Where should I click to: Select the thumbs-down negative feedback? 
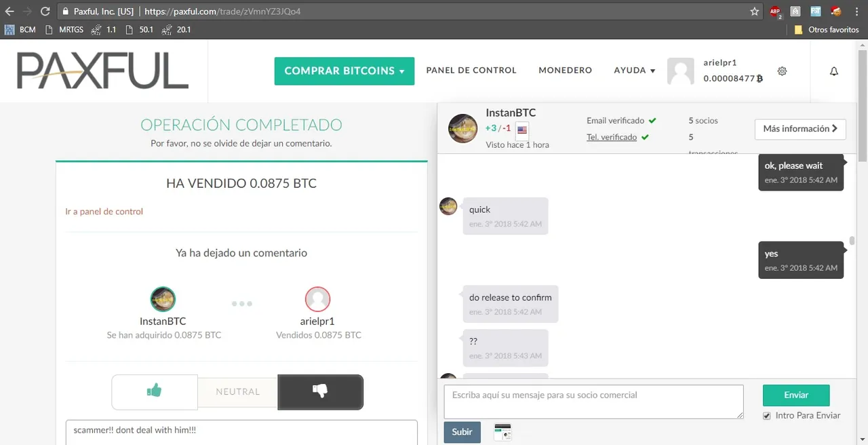[x=320, y=391]
